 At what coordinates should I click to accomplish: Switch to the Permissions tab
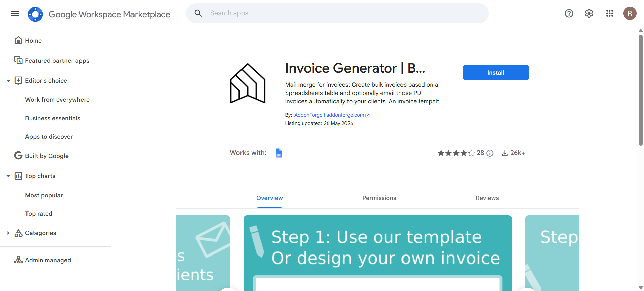[379, 198]
